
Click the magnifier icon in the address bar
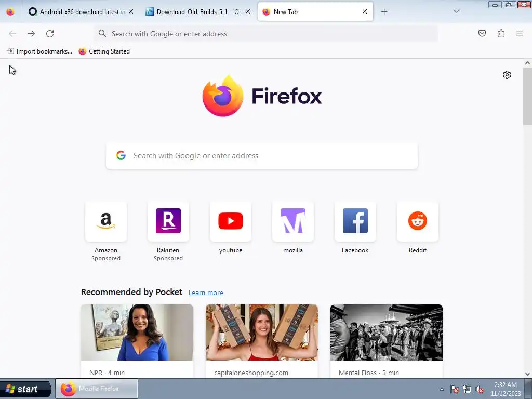[x=102, y=33]
